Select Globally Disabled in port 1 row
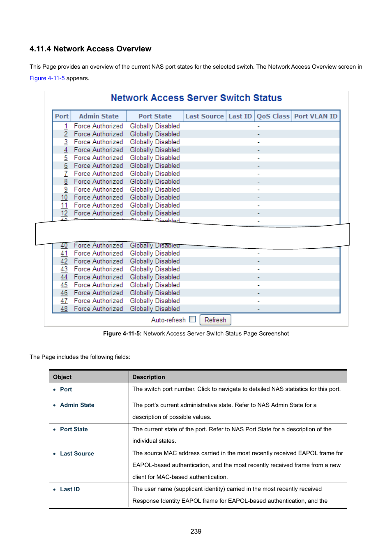Screen dimensions: 392x555 click(155, 126)
